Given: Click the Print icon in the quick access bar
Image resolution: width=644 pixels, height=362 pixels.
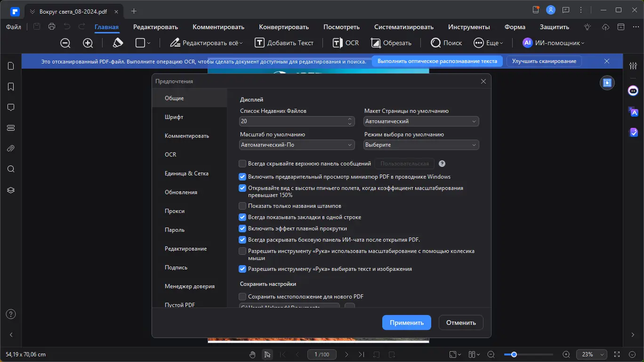Looking at the screenshot, I should (52, 27).
